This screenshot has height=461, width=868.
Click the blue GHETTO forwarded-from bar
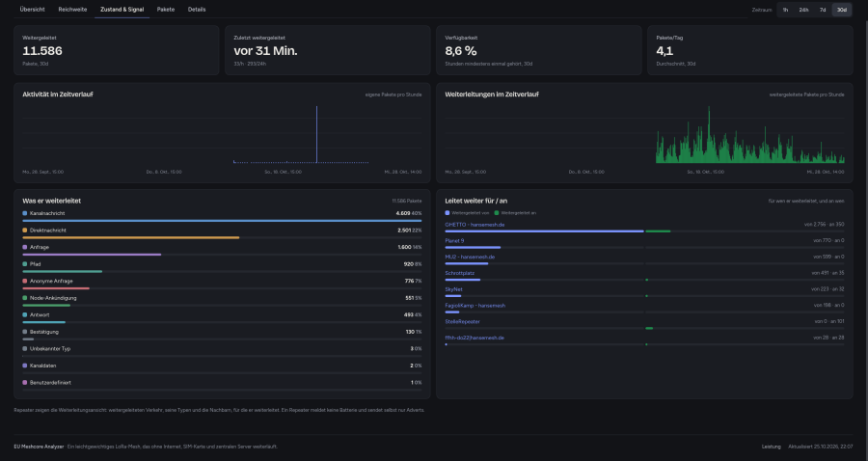coord(544,231)
